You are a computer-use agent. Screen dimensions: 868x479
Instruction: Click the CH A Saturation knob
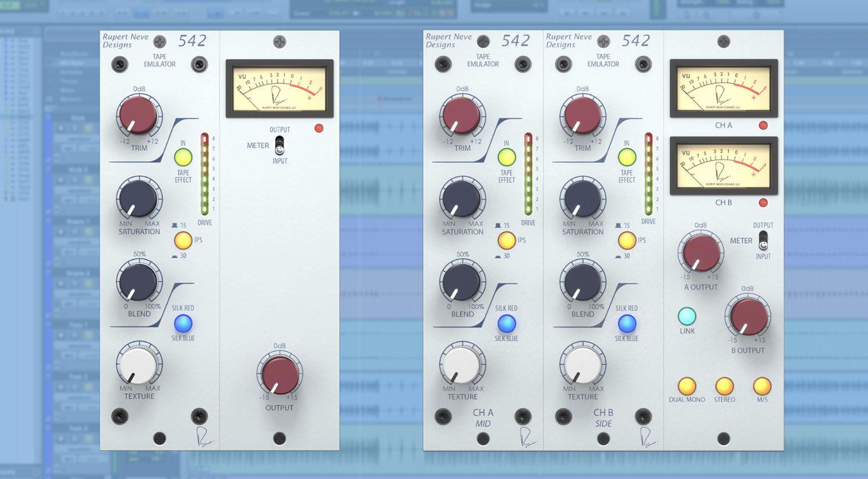click(462, 198)
